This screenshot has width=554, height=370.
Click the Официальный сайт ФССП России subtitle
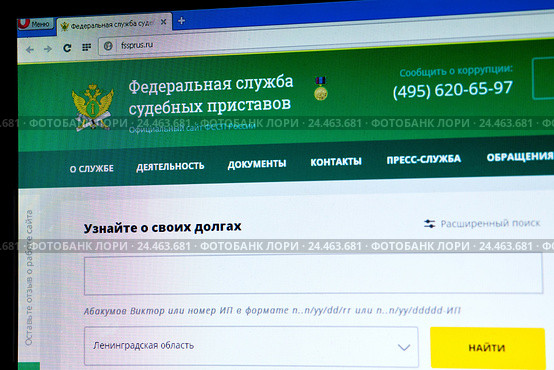pos(192,128)
